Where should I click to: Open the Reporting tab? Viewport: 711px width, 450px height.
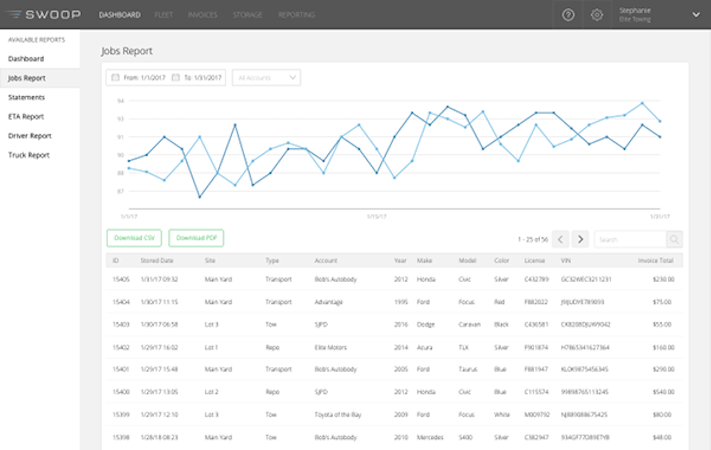point(297,15)
